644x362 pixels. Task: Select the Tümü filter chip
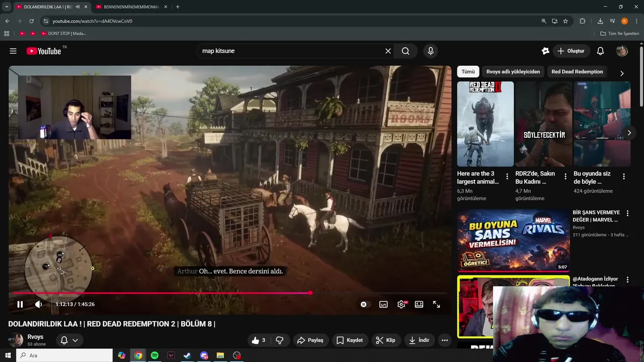pos(468,72)
